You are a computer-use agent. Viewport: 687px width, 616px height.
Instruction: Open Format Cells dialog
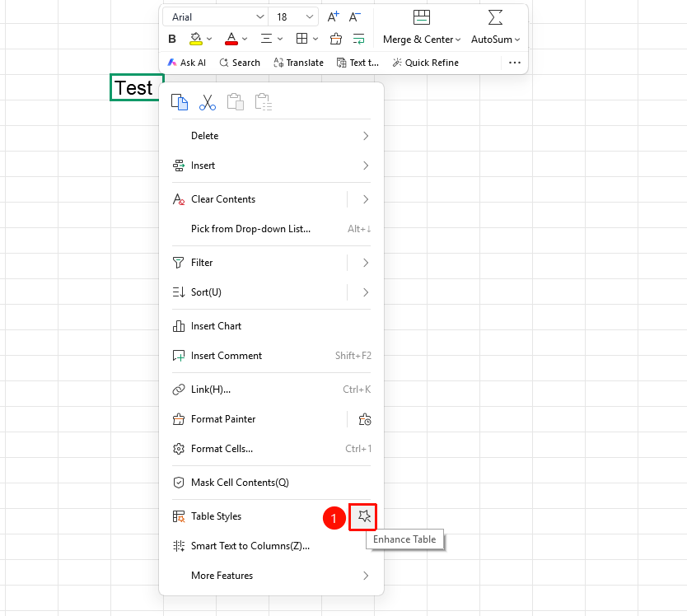click(271, 449)
